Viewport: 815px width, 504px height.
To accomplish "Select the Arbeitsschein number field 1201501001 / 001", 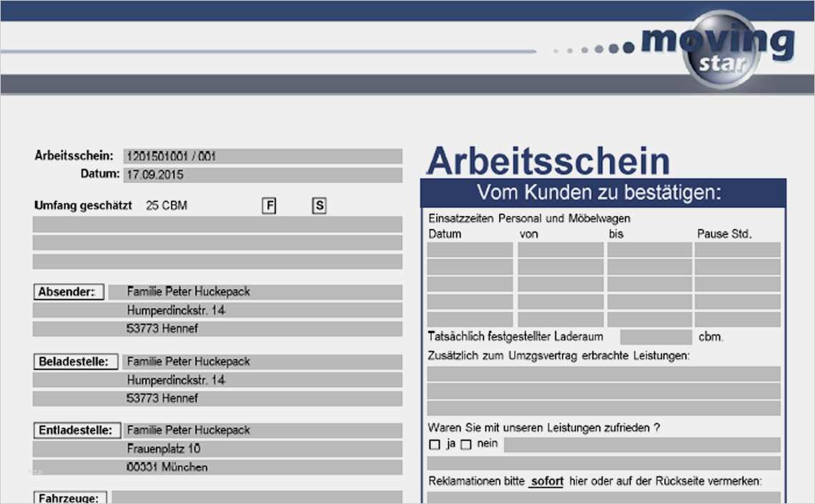I will (262, 156).
